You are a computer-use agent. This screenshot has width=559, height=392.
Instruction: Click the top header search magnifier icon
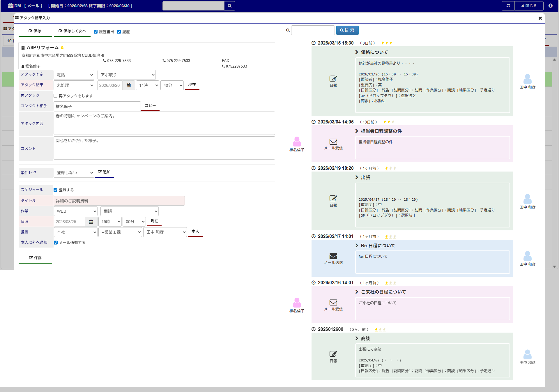click(x=230, y=6)
